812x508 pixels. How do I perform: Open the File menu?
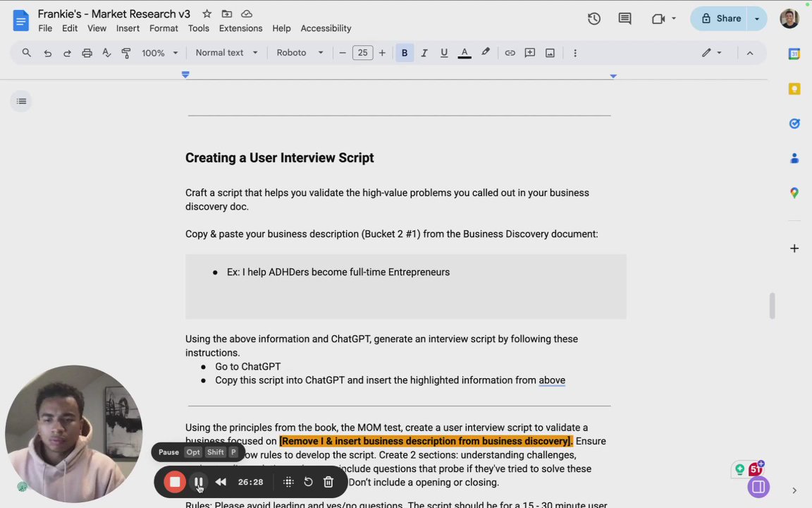pos(45,28)
